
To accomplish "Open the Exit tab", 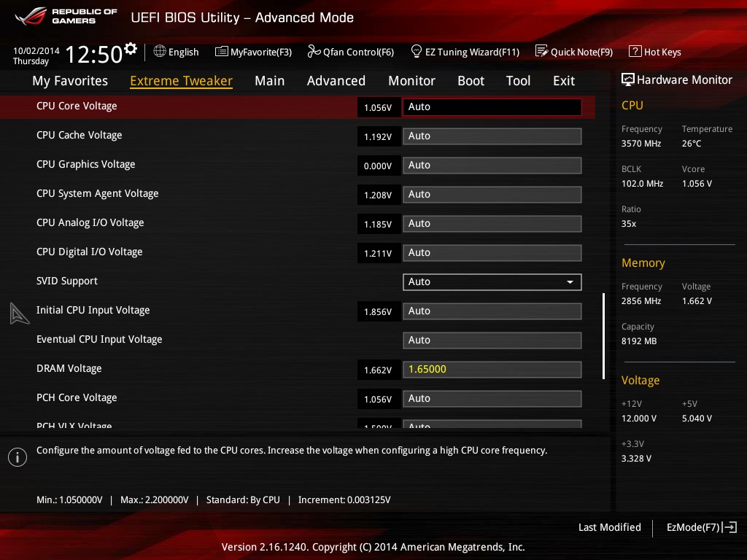I will pos(564,80).
